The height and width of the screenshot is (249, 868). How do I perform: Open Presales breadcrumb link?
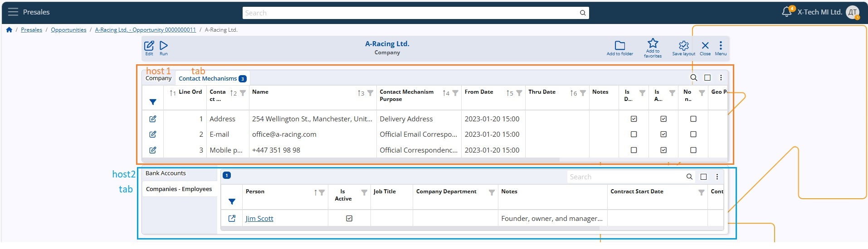coord(31,30)
